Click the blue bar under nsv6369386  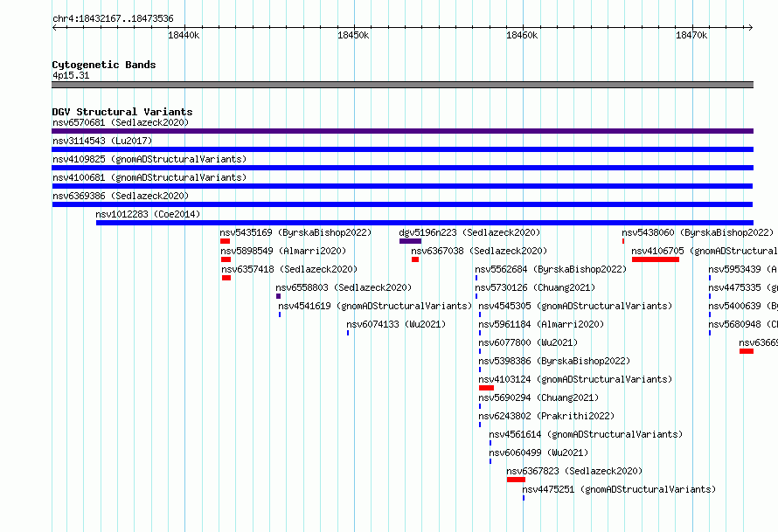pos(402,204)
